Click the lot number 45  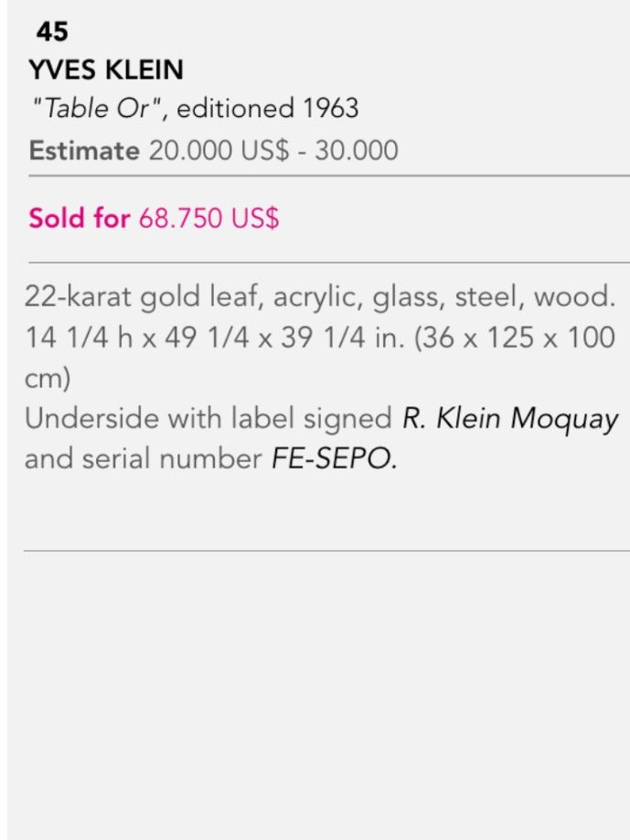click(x=52, y=31)
